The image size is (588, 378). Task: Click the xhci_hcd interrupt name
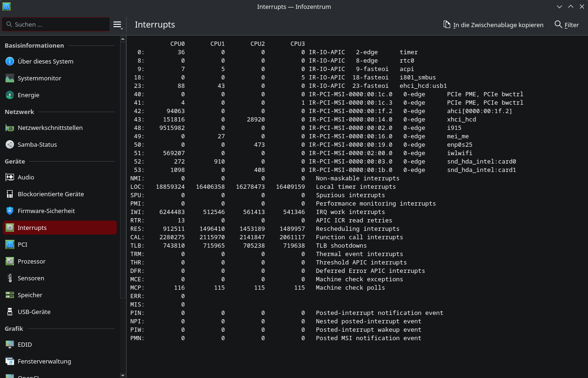tap(461, 119)
